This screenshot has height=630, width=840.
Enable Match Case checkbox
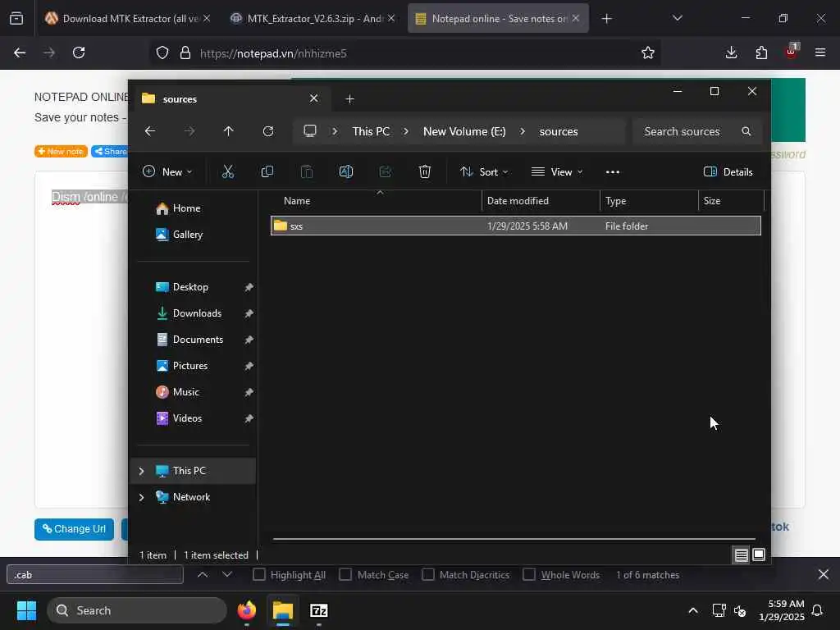[345, 575]
